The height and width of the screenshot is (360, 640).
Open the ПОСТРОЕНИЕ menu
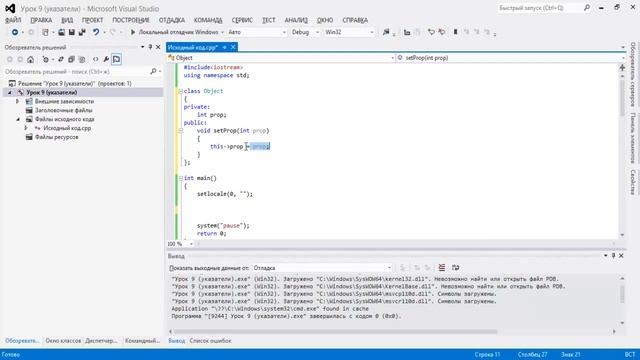[x=131, y=20]
